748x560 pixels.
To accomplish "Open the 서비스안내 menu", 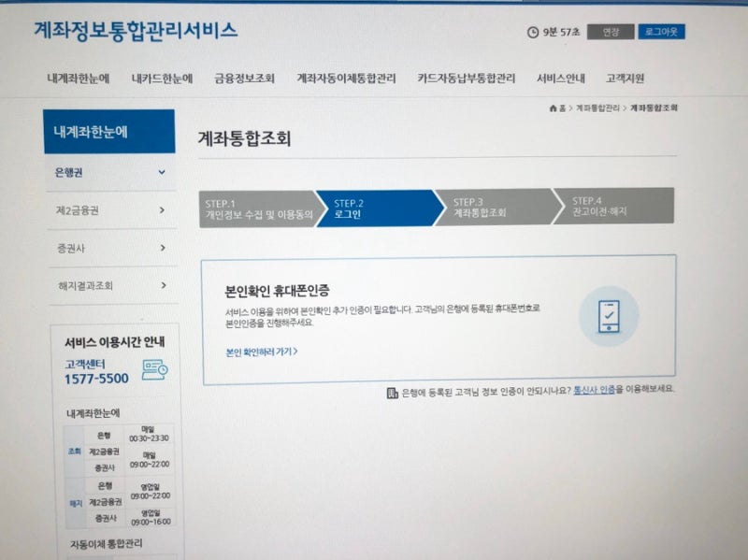I will point(560,79).
